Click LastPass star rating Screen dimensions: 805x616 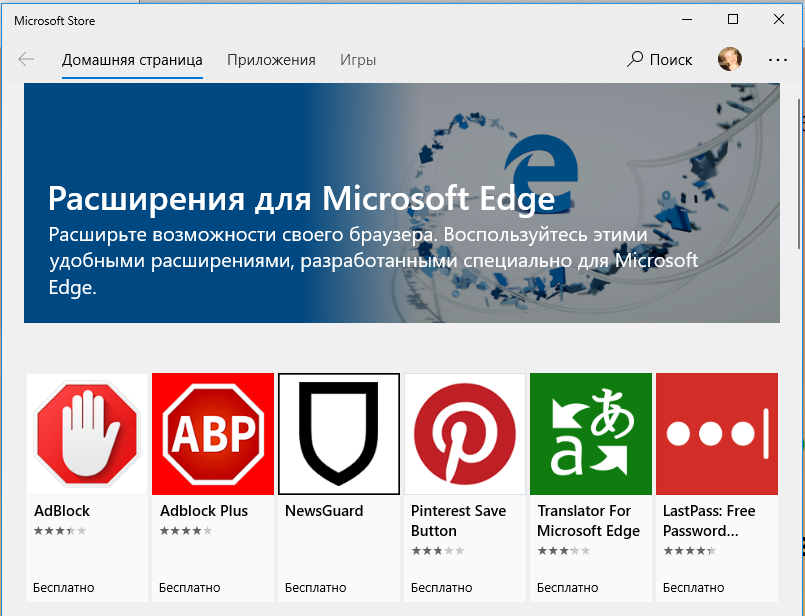click(x=689, y=551)
